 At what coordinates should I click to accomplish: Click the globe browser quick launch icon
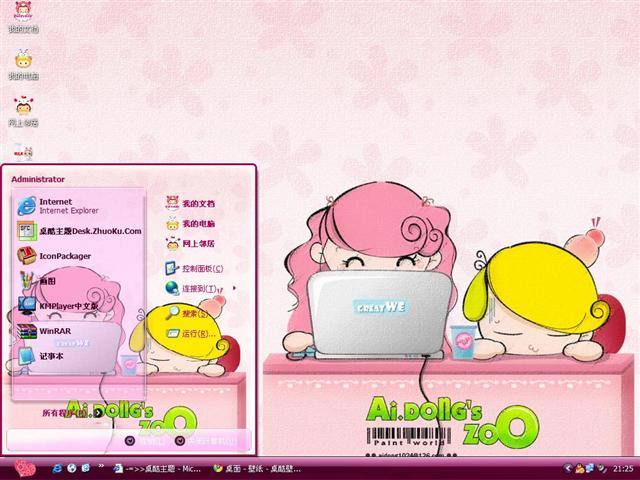coord(72,468)
